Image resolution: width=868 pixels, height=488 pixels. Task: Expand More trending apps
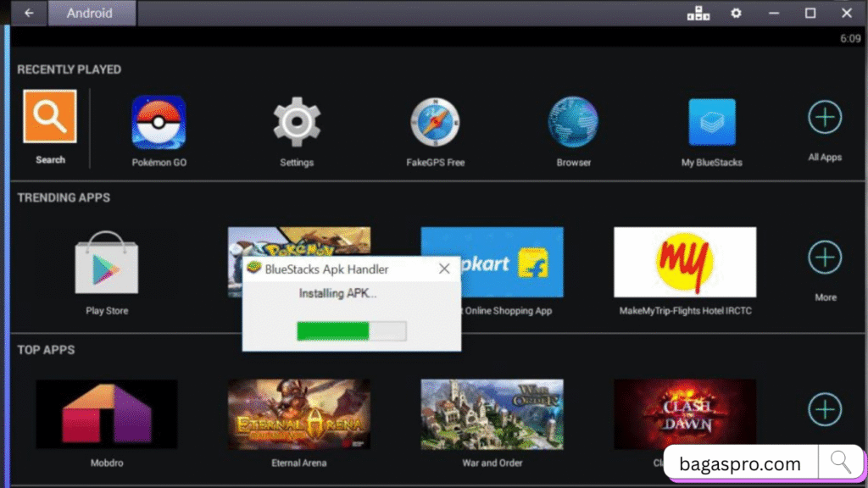click(x=825, y=258)
